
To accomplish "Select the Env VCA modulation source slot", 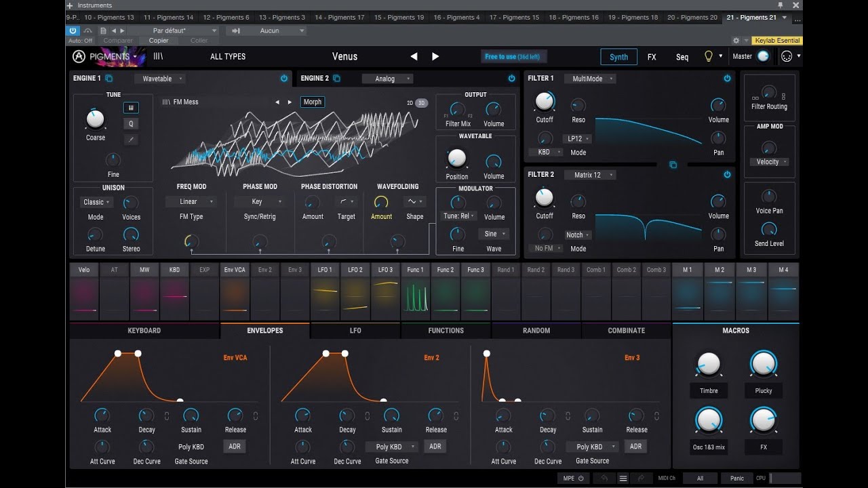I will point(235,291).
